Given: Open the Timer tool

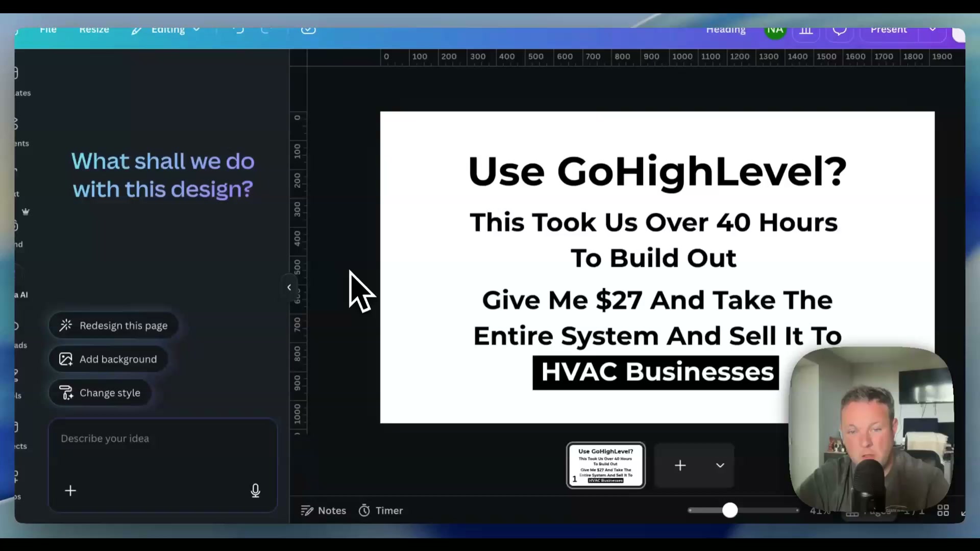Looking at the screenshot, I should [381, 511].
